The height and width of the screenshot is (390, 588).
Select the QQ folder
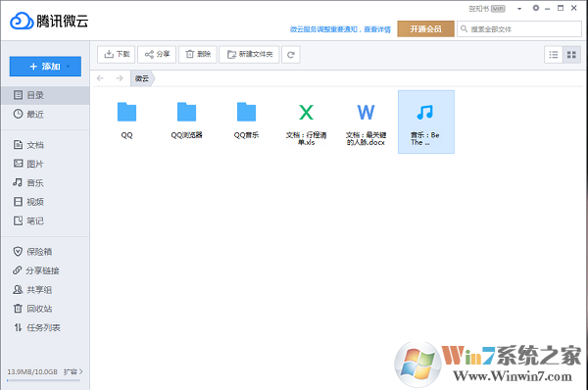coord(126,120)
